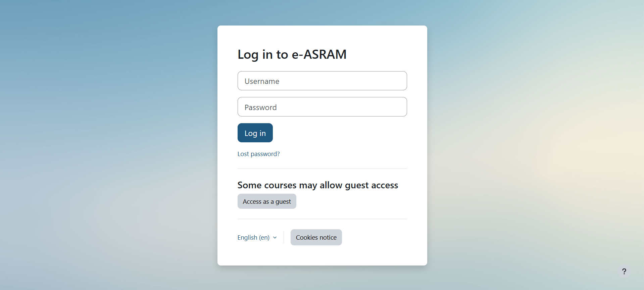The image size is (644, 290).
Task: Open the Cookies notice
Action: click(x=316, y=238)
